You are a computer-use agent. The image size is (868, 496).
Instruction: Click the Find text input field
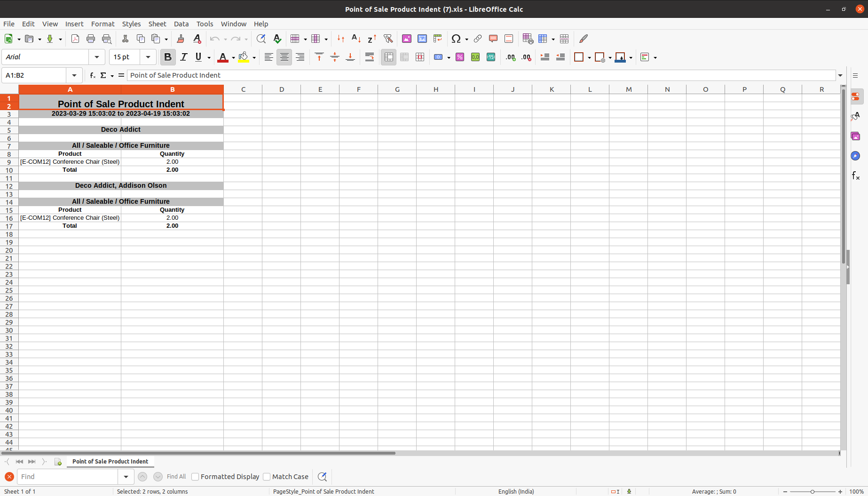click(68, 477)
